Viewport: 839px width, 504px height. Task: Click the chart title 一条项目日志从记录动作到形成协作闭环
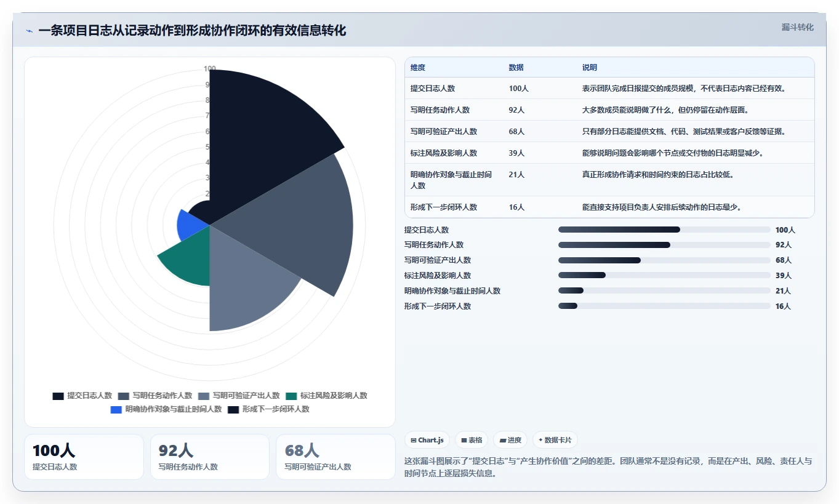coord(192,30)
